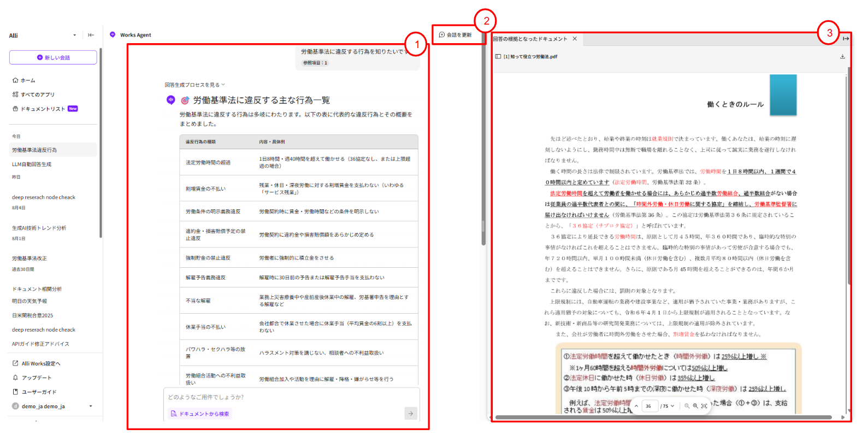Click the fit-to-page icon in PDF toolbar
This screenshot has width=868, height=435.
click(704, 406)
